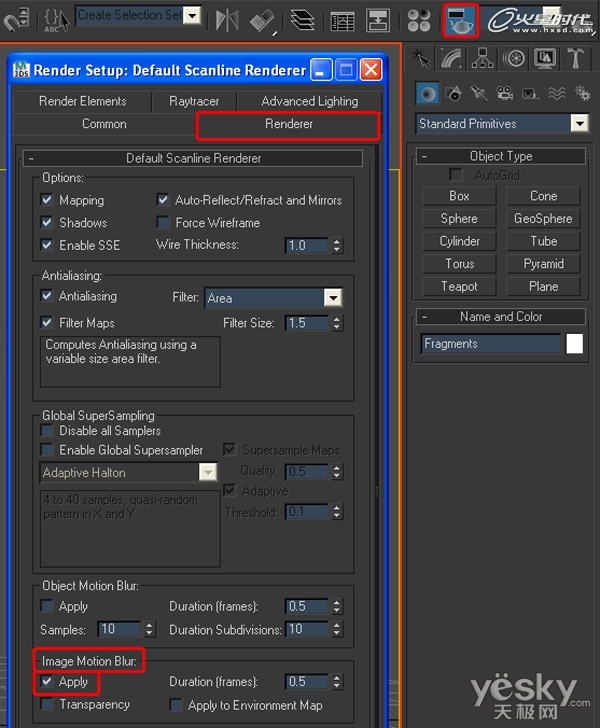Screen dimensions: 600x728
Task: Create a Box primitive
Action: (x=459, y=196)
